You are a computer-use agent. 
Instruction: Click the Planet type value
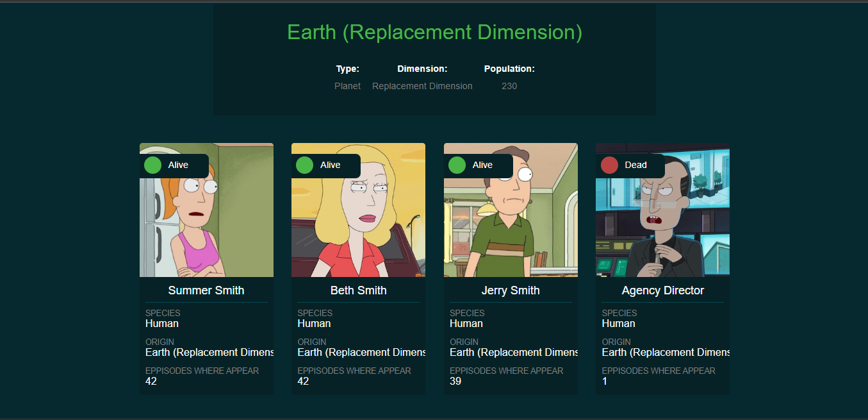(x=348, y=86)
